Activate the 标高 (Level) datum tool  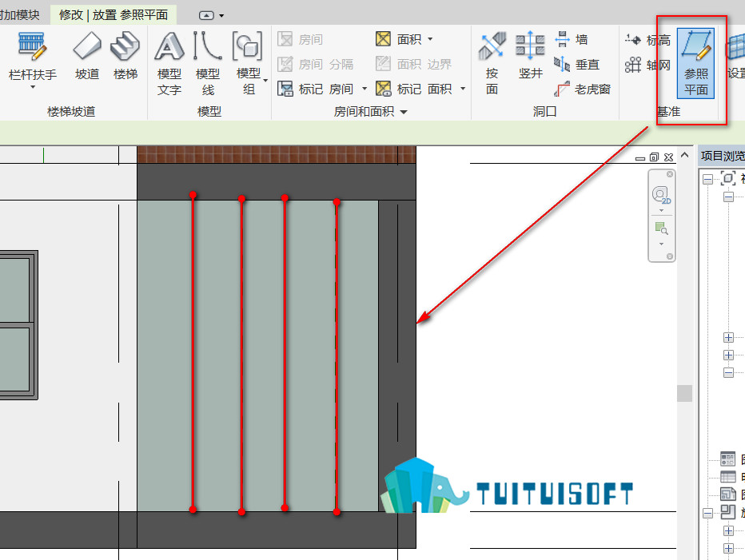click(x=647, y=40)
